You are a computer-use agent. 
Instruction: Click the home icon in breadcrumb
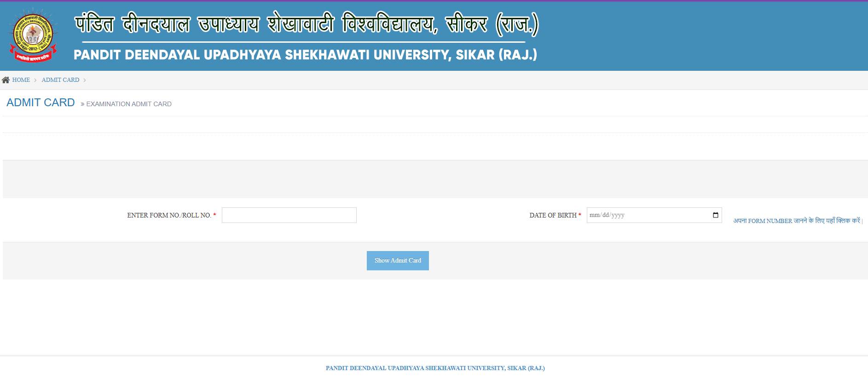tap(6, 80)
